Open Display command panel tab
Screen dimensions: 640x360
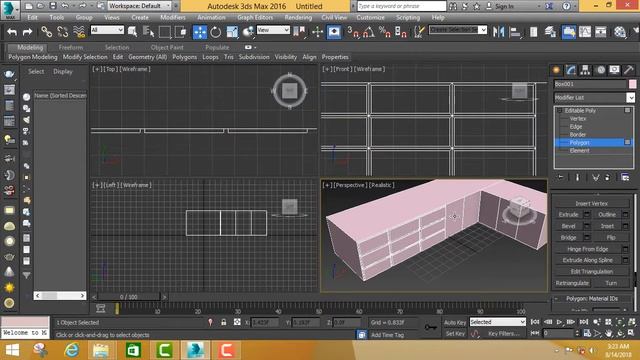click(x=614, y=70)
